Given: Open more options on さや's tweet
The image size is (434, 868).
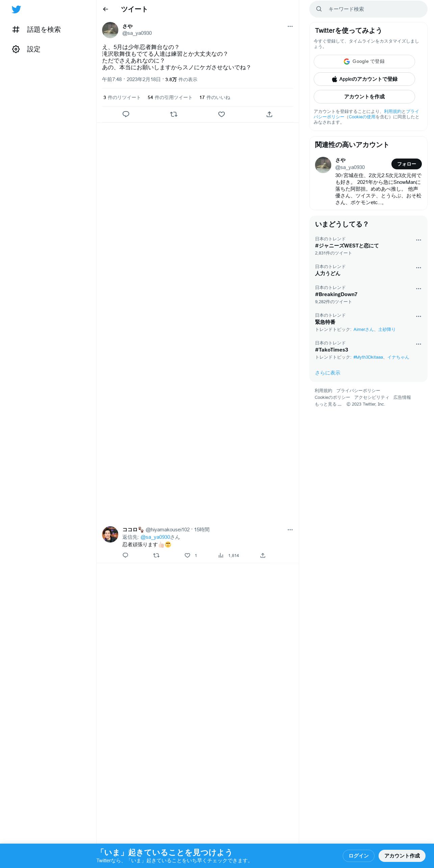Looking at the screenshot, I should pyautogui.click(x=290, y=26).
